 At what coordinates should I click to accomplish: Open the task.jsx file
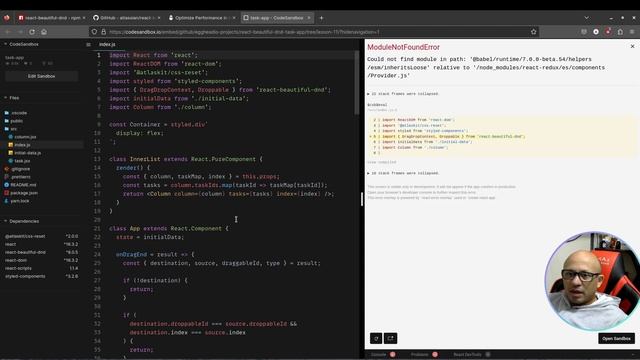tap(22, 161)
